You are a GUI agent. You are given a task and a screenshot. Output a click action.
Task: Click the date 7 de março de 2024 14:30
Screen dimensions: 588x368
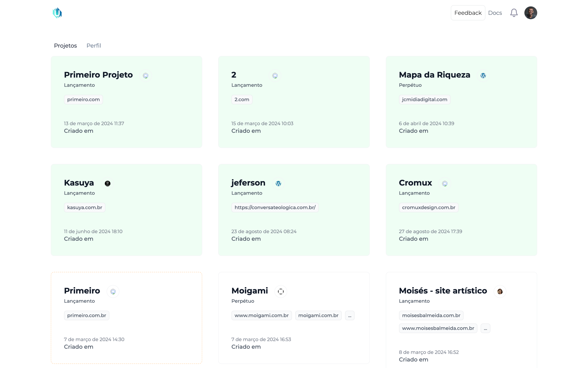point(94,339)
